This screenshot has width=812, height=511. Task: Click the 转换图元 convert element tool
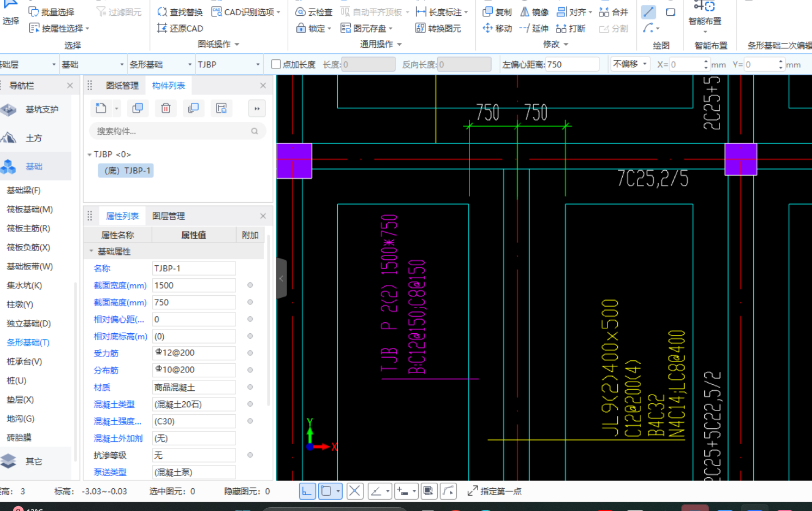[438, 28]
